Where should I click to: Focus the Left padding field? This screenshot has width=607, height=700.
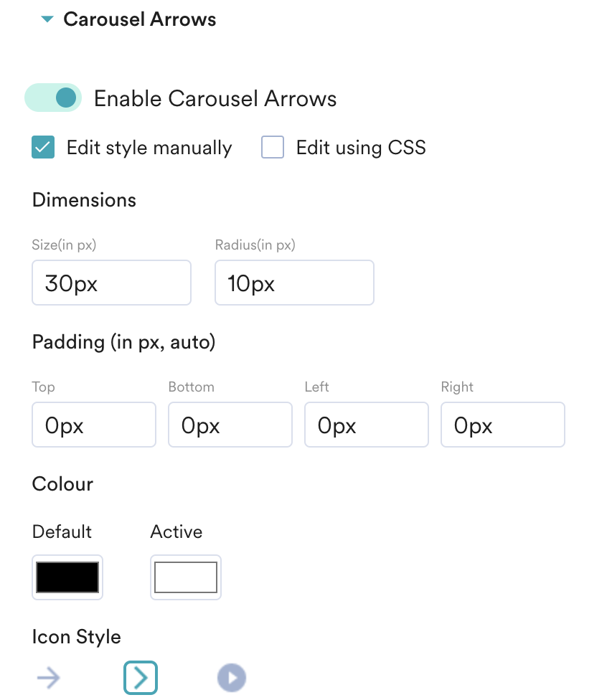click(x=367, y=425)
